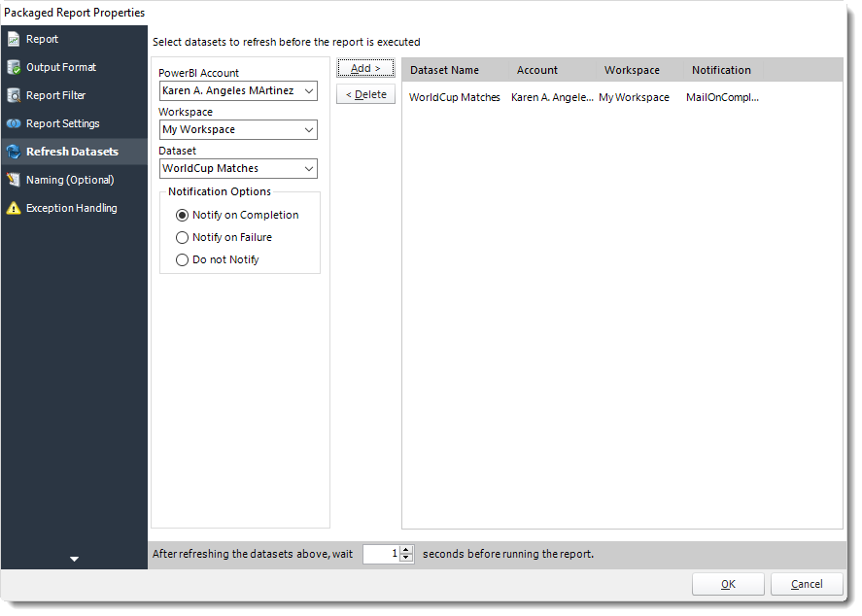Viewport: 862px width, 616px height.
Task: Open the Report section
Action: [x=74, y=39]
